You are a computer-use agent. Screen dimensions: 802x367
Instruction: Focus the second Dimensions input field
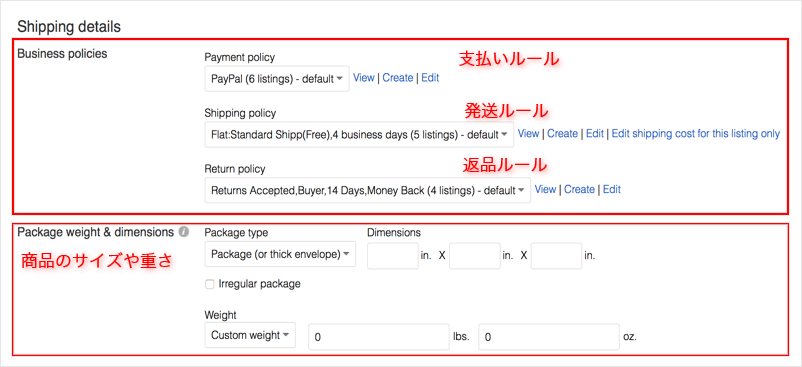tap(475, 256)
